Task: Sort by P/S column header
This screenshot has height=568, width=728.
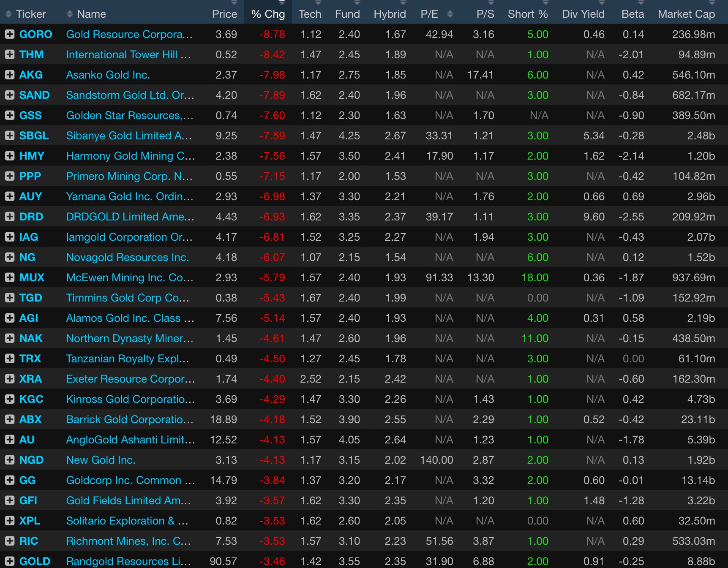Action: (485, 14)
